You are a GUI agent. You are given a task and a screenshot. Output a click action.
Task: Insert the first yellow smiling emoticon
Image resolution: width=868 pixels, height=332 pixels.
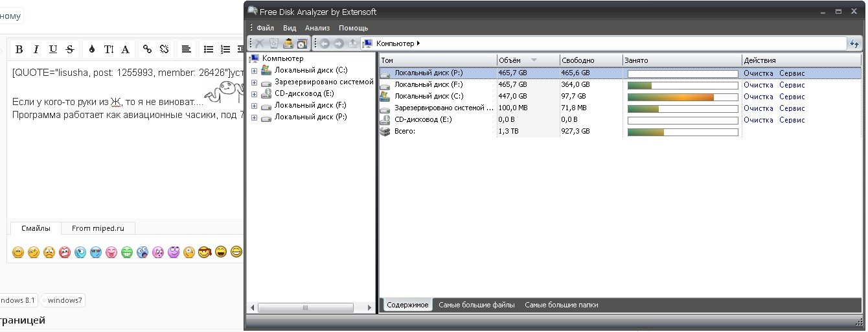18,252
